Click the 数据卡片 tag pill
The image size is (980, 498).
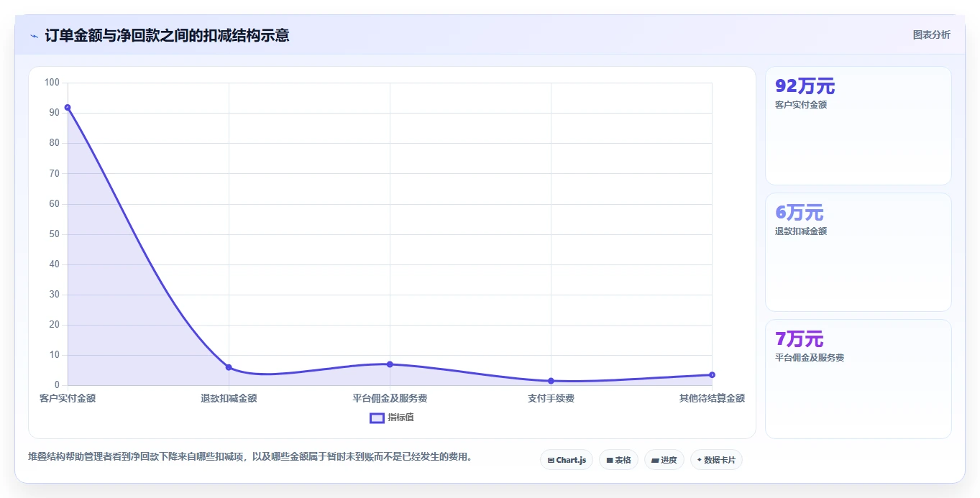[x=716, y=460]
